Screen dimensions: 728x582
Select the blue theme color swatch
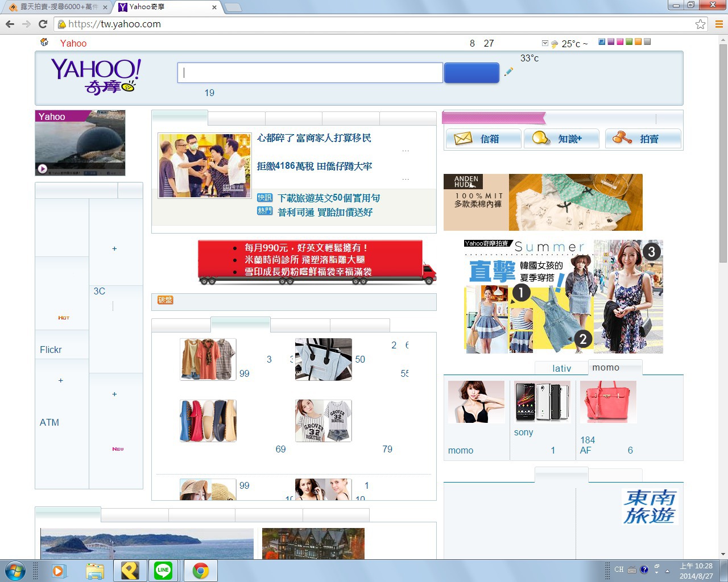(x=602, y=41)
